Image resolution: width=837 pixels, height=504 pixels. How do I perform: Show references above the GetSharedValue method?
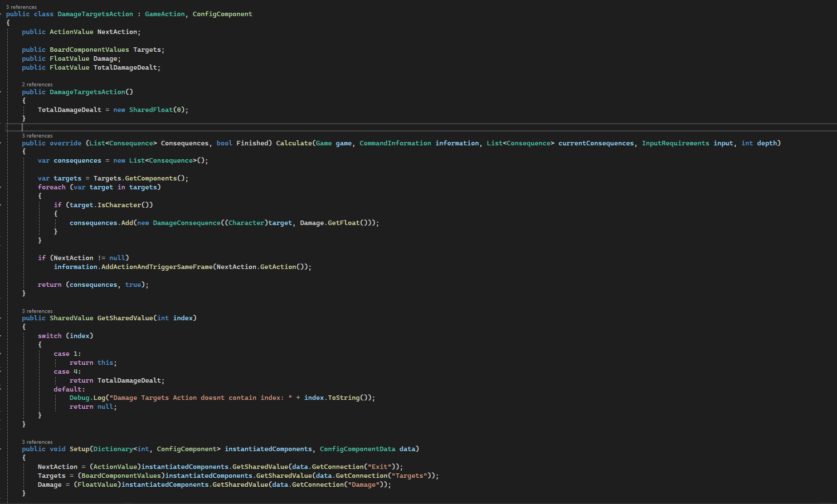[x=37, y=311]
